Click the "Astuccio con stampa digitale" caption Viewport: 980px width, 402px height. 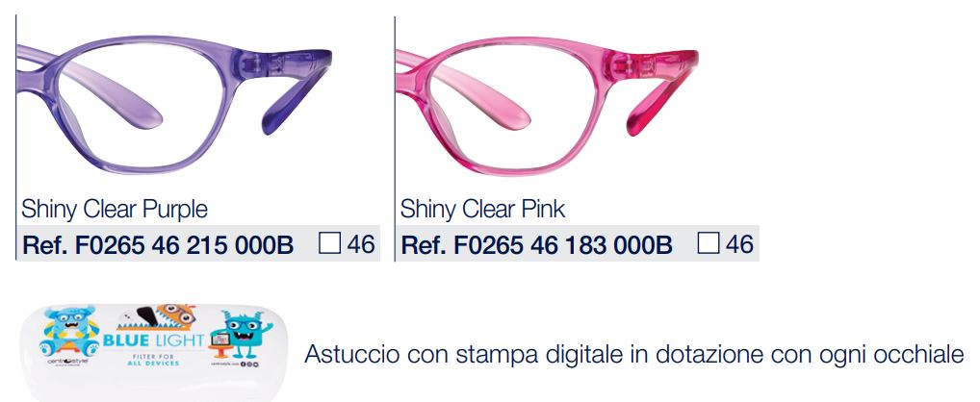pos(633,355)
